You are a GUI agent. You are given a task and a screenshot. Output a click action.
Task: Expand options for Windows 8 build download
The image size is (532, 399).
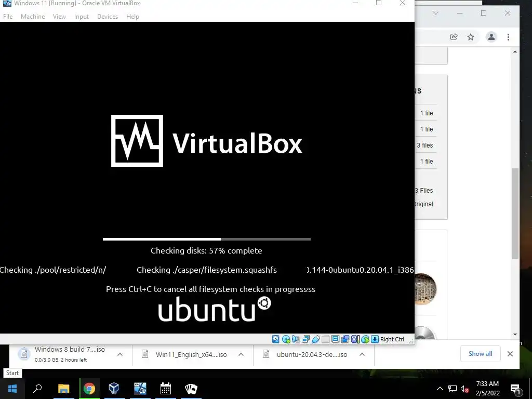[x=120, y=354]
